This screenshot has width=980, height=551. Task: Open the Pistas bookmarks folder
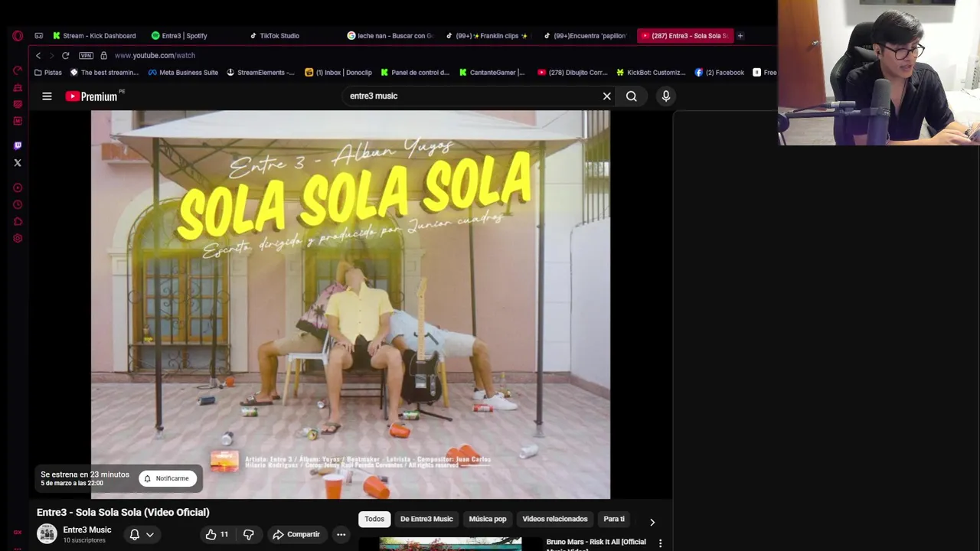(47, 73)
